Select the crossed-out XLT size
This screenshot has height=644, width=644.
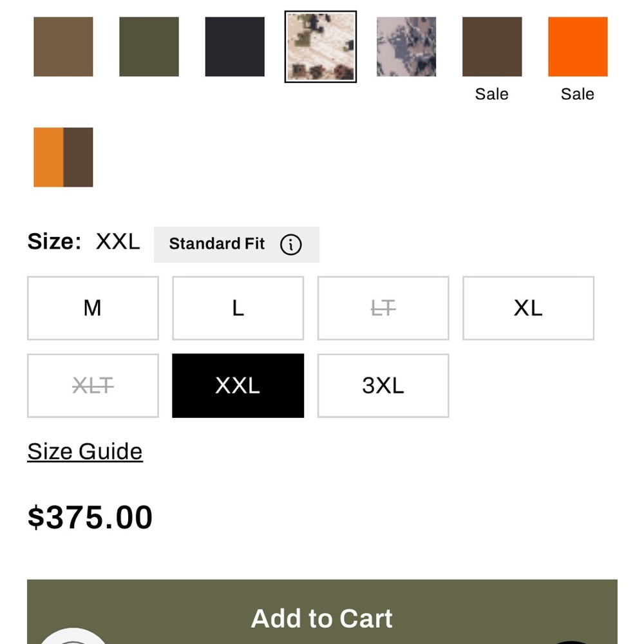93,386
